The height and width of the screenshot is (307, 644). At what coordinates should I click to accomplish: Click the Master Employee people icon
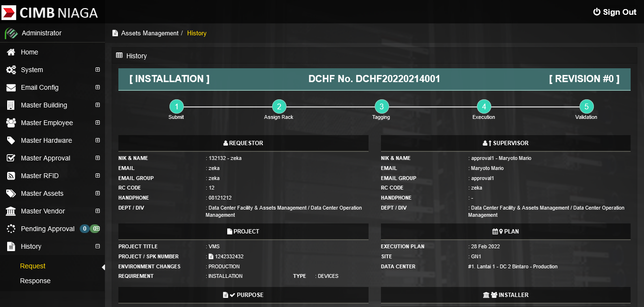click(11, 123)
